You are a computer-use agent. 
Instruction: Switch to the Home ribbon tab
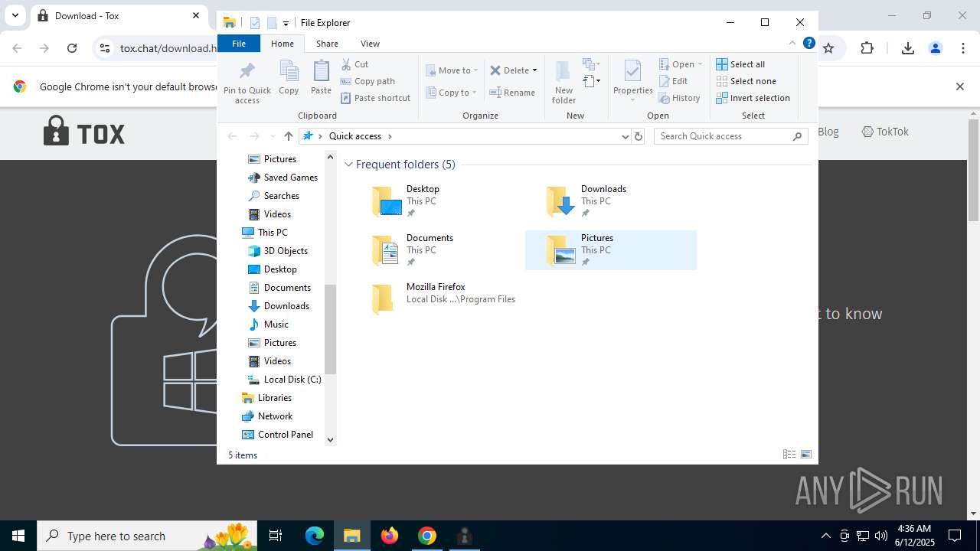[x=283, y=44]
